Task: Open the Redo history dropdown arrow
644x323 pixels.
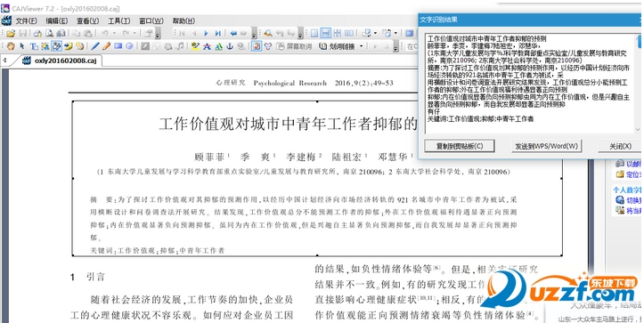Action: tap(135, 33)
